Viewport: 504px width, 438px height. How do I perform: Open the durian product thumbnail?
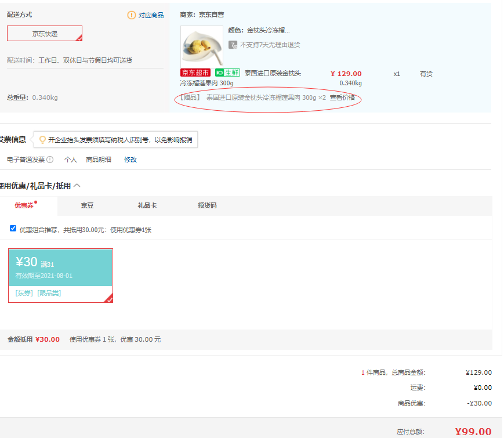tap(201, 46)
